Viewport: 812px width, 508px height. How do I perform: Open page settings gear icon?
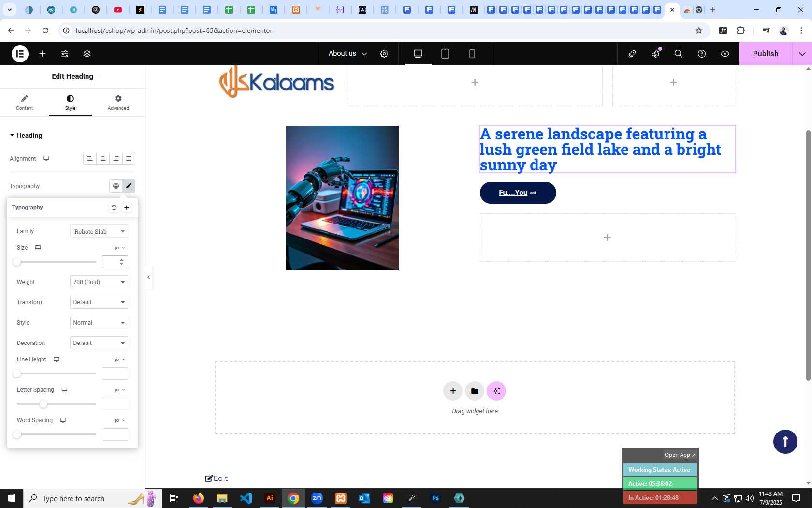(384, 54)
